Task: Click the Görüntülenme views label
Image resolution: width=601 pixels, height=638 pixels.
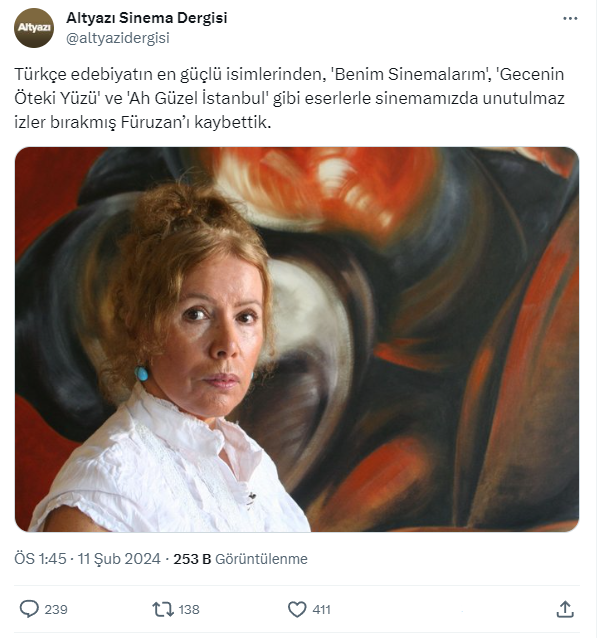Action: (x=261, y=559)
